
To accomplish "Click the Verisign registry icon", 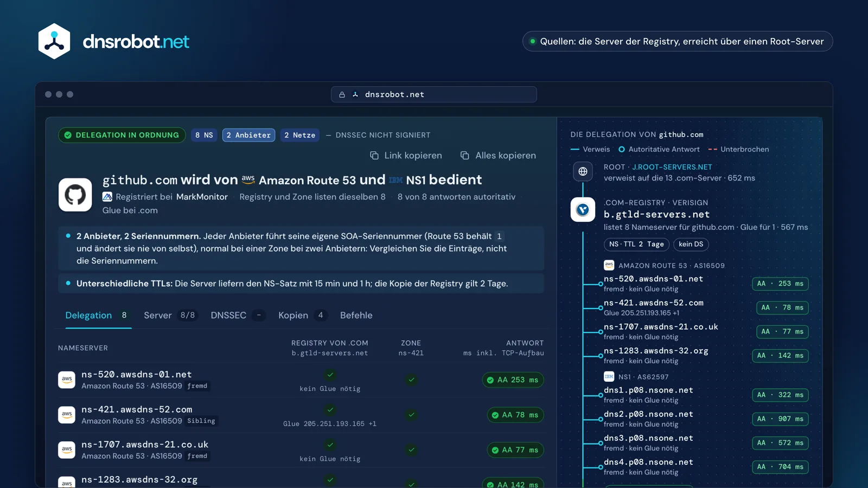I will pyautogui.click(x=583, y=209).
